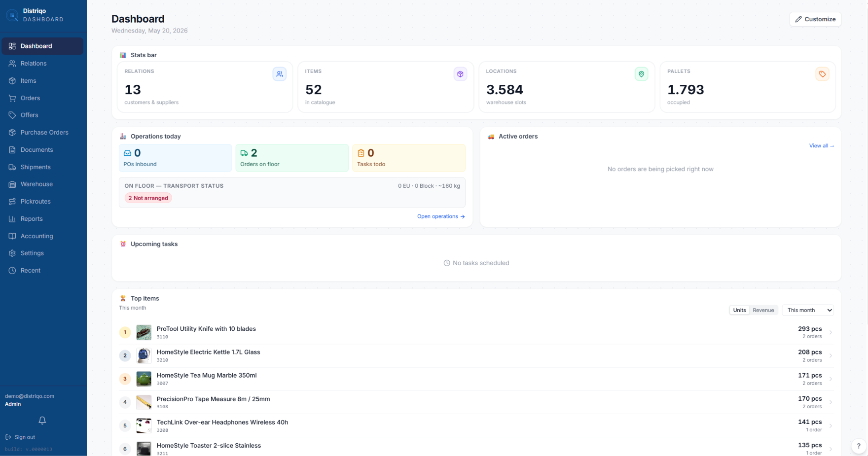Follow the View all link in Active orders

(822, 146)
